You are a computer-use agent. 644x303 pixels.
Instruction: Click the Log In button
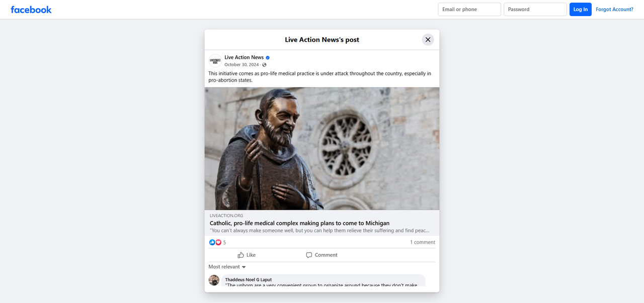coord(581,10)
